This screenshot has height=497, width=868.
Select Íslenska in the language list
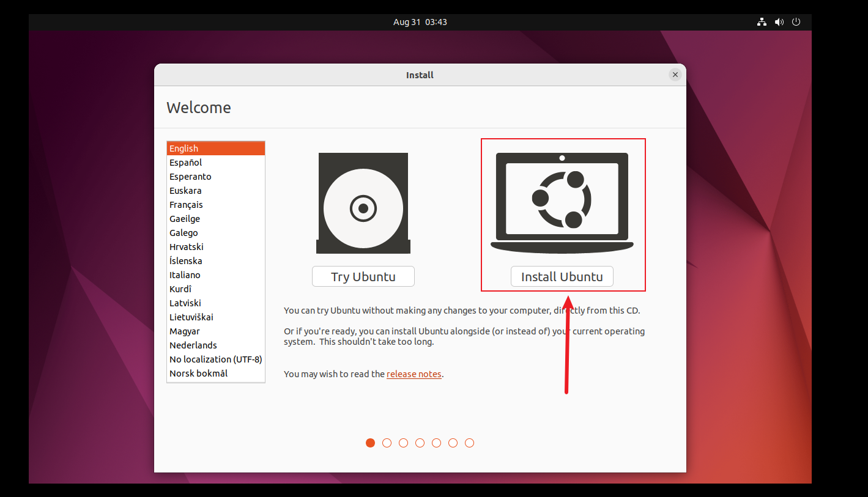216,261
